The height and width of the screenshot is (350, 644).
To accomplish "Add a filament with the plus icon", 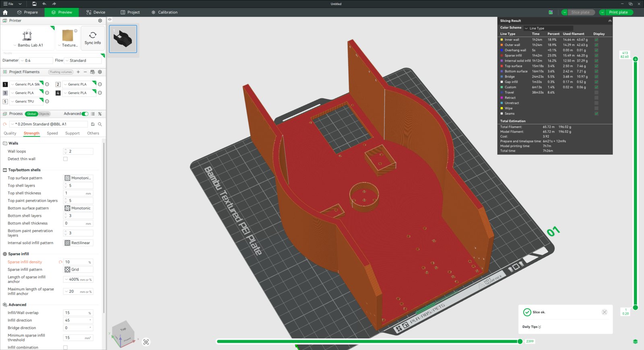I will coord(78,72).
